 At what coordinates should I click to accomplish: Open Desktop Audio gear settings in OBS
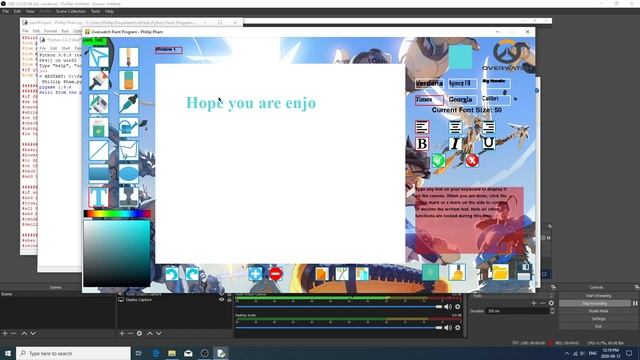tap(458, 327)
